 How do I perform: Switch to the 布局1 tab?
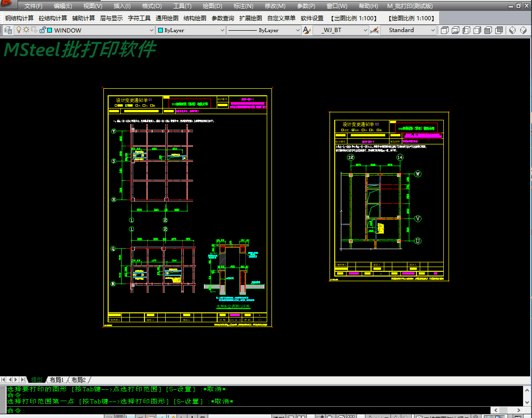coord(57,380)
